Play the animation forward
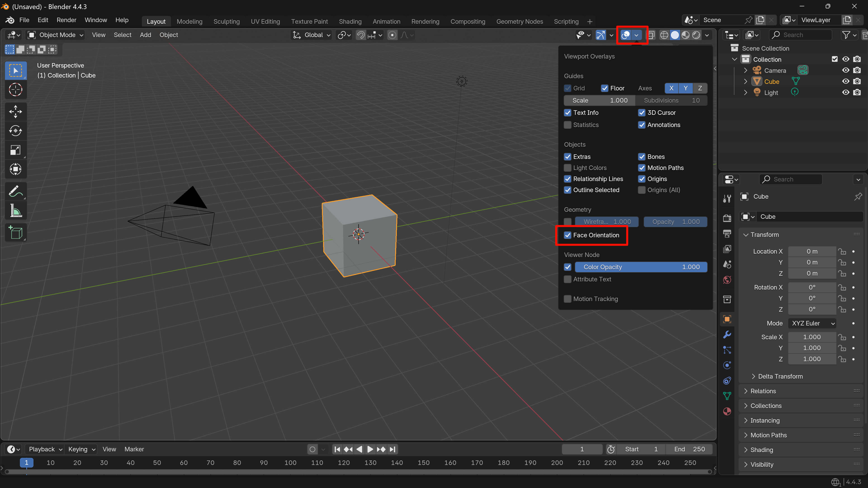This screenshot has height=488, width=868. coord(370,449)
